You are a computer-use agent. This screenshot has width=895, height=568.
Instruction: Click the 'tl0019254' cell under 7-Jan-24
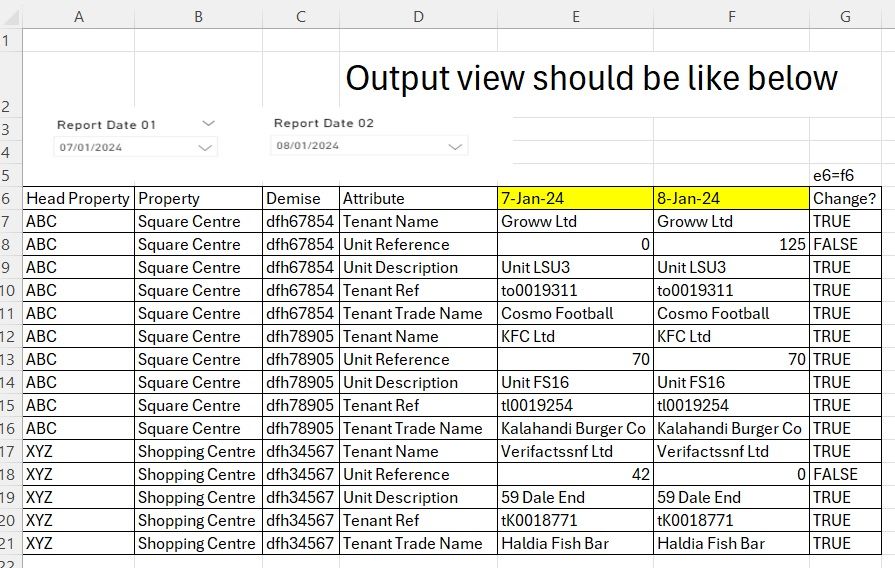click(x=575, y=405)
